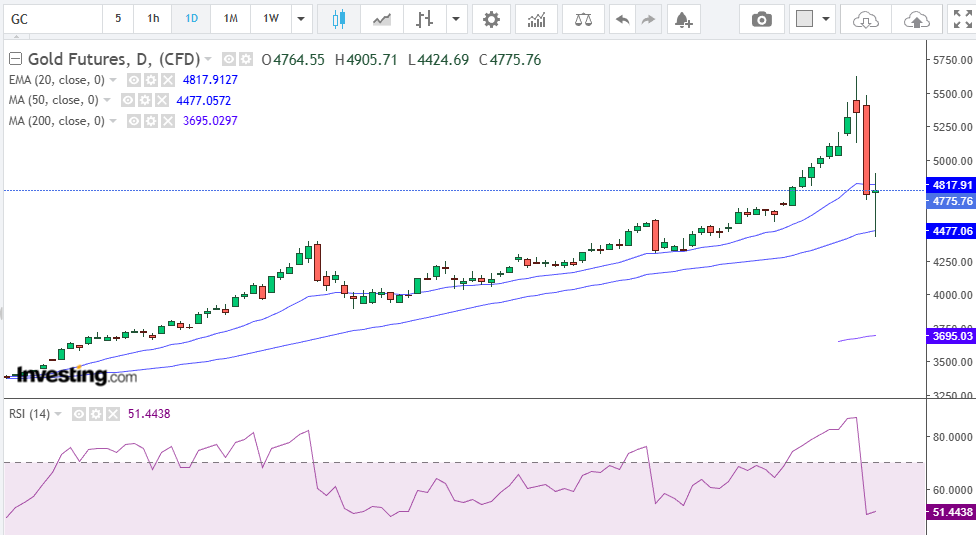Click the save chart cloud upload icon
The height and width of the screenshot is (535, 976).
(915, 19)
